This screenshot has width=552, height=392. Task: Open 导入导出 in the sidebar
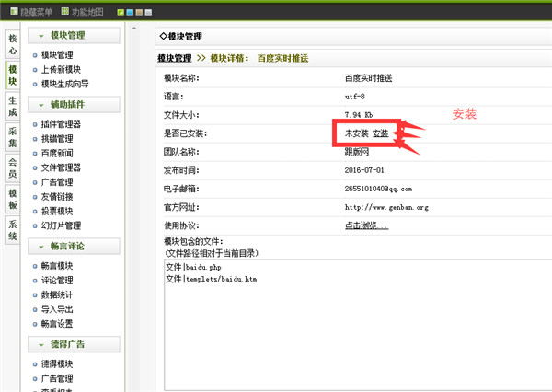point(57,309)
